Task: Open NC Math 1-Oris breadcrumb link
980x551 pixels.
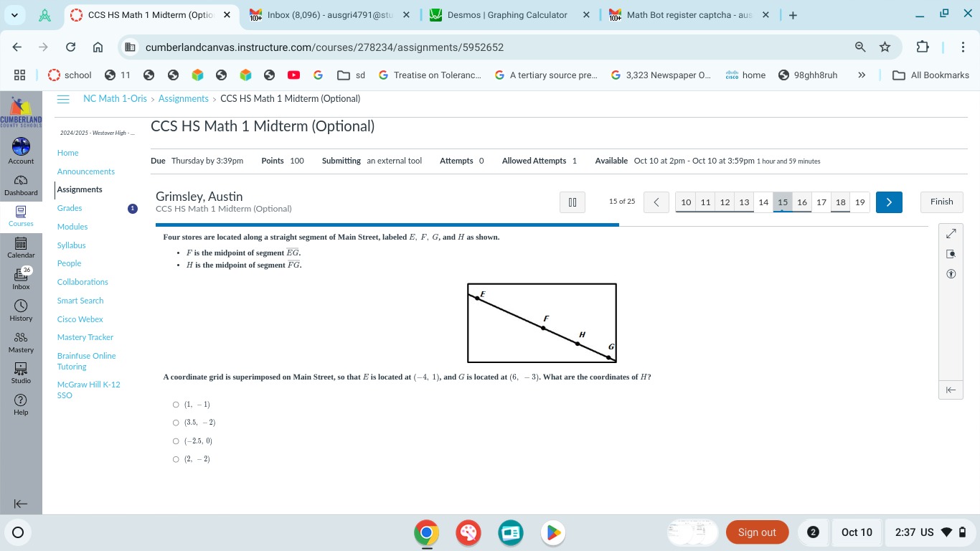Action: click(x=115, y=99)
